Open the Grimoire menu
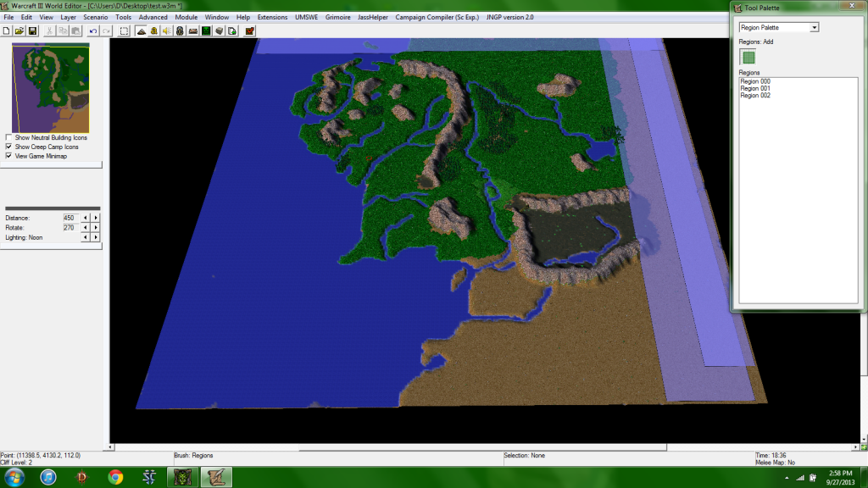868x488 pixels. pos(337,17)
